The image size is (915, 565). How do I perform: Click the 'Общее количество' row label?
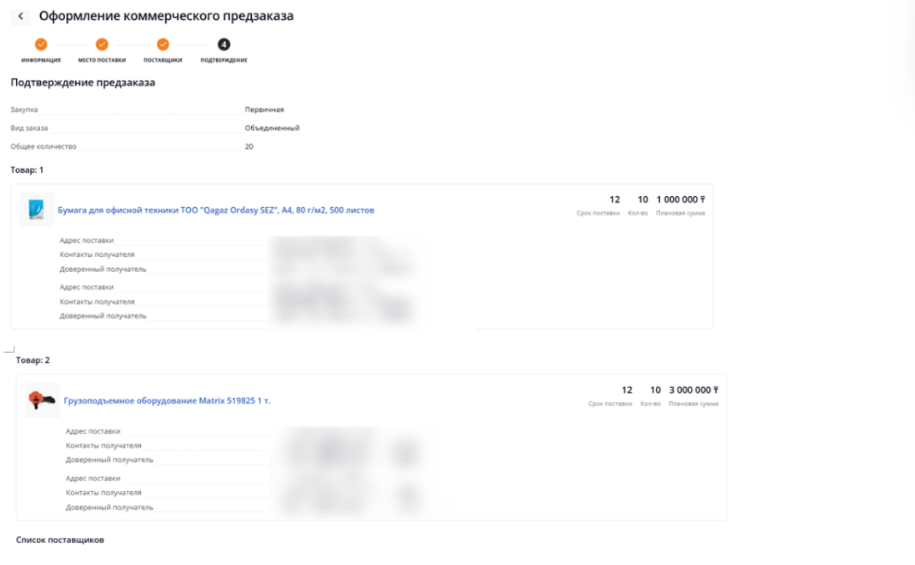(x=43, y=147)
